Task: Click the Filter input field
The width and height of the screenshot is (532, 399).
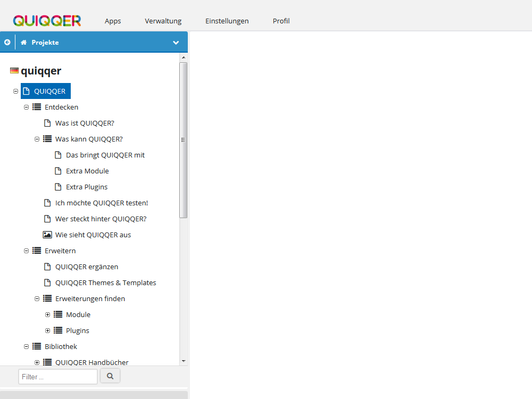Action: 58,377
